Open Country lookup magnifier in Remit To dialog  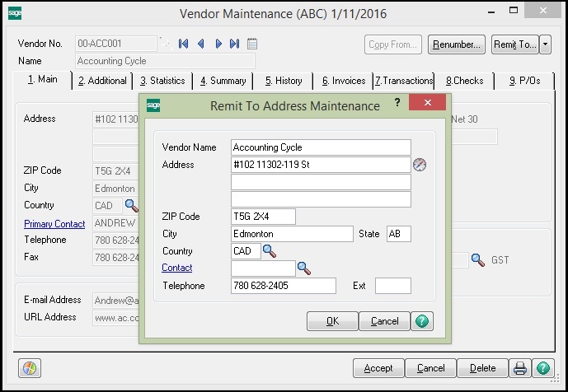[270, 251]
